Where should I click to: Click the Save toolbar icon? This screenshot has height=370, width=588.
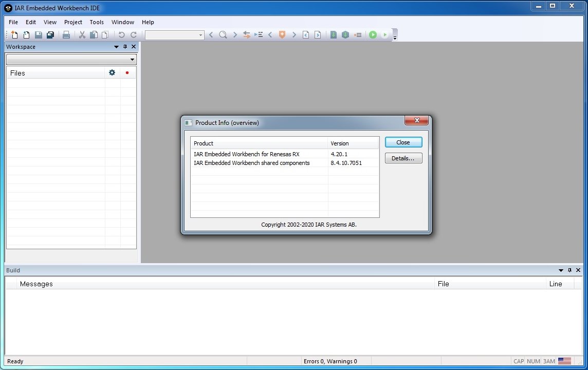tap(38, 35)
